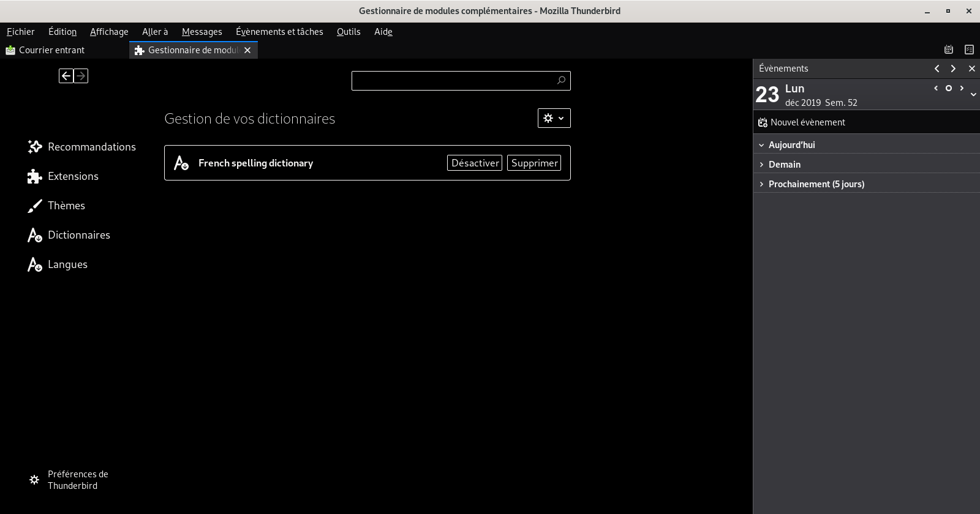Open the Thèmes category

56,206
